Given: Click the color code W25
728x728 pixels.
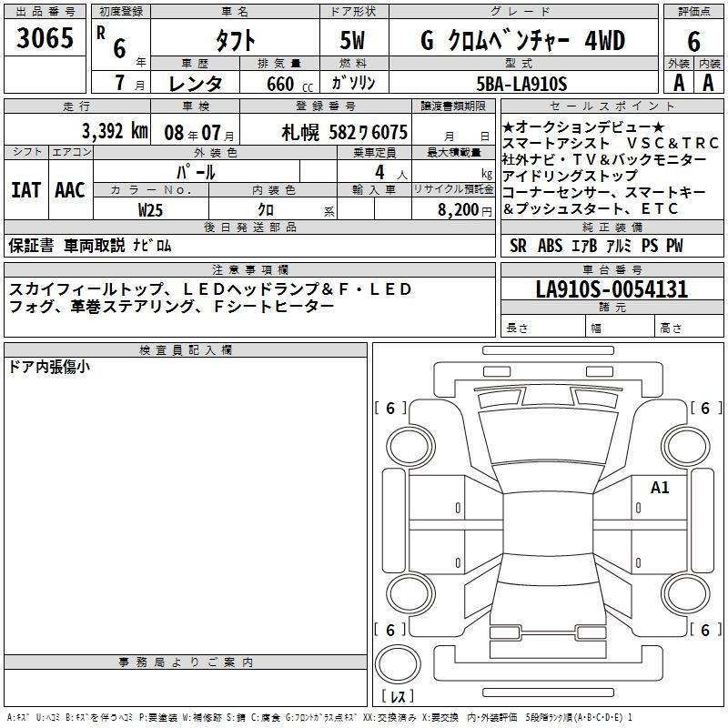Looking at the screenshot, I should [151, 209].
